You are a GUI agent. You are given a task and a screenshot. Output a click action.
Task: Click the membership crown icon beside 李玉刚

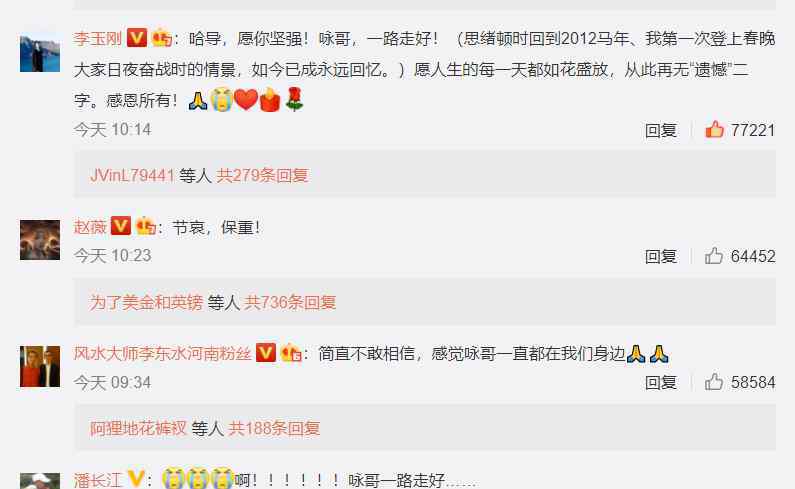(162, 38)
